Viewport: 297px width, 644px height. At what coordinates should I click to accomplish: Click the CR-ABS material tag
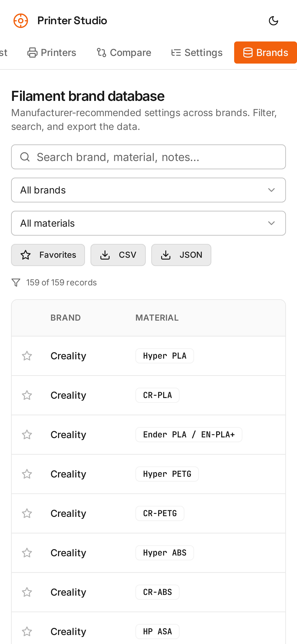(x=157, y=592)
